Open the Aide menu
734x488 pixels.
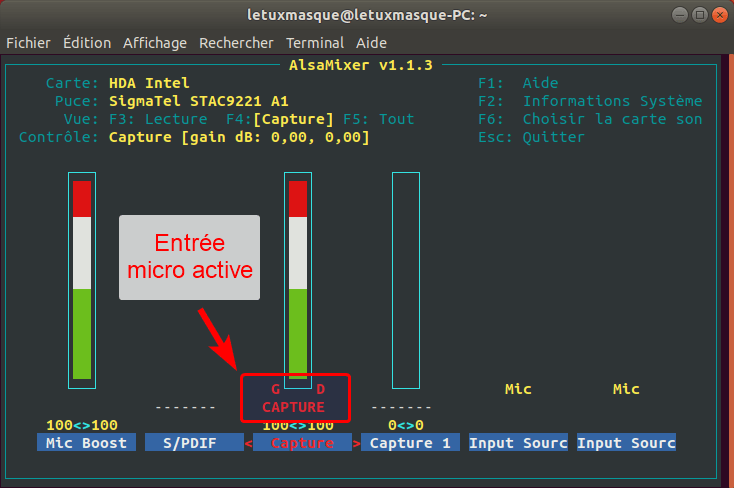(x=372, y=43)
